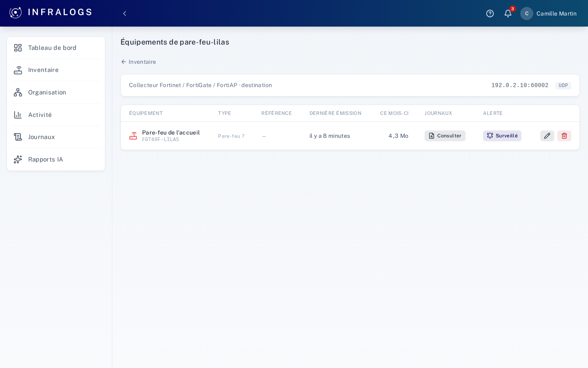The image size is (588, 368).
Task: Click the 192.0.2.10:60002 address
Action: pyautogui.click(x=520, y=85)
